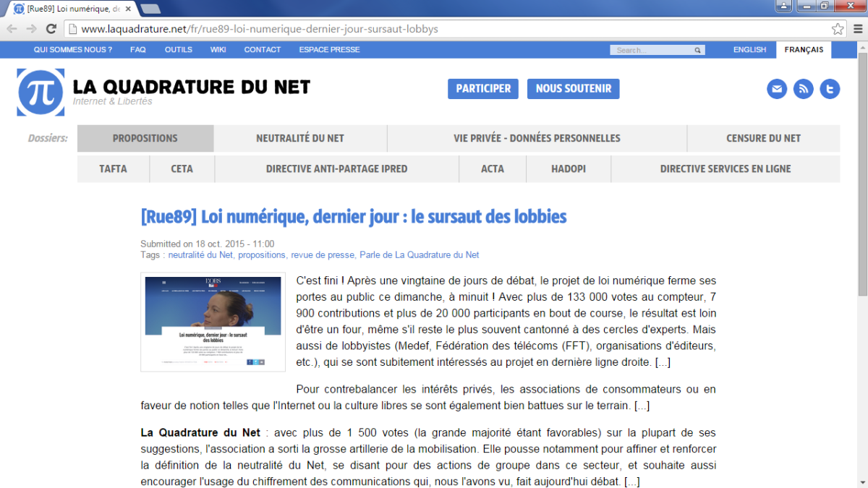The height and width of the screenshot is (488, 868).
Task: Follow the 'revue de presse' tag
Action: click(x=323, y=255)
